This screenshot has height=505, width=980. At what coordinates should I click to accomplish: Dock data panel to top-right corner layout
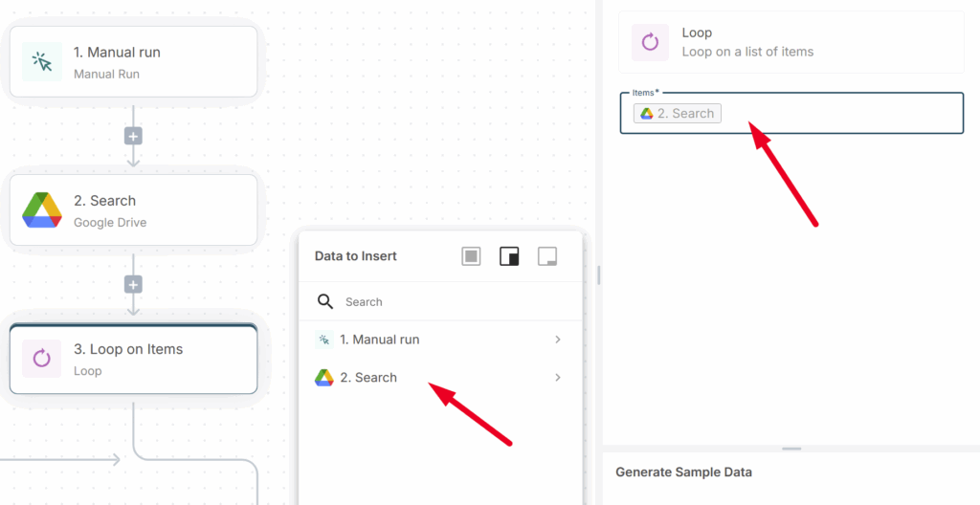click(x=509, y=256)
